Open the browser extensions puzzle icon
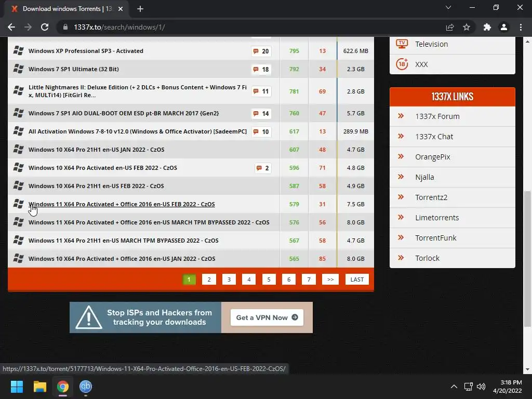Viewport: 532px width, 399px height. click(x=487, y=27)
